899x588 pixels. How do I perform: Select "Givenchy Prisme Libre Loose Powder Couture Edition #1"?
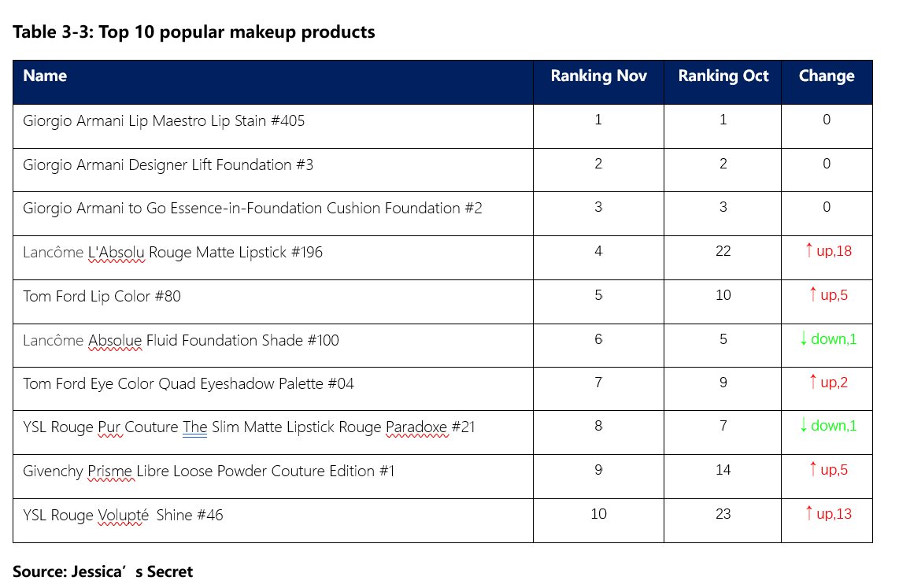[x=209, y=471]
